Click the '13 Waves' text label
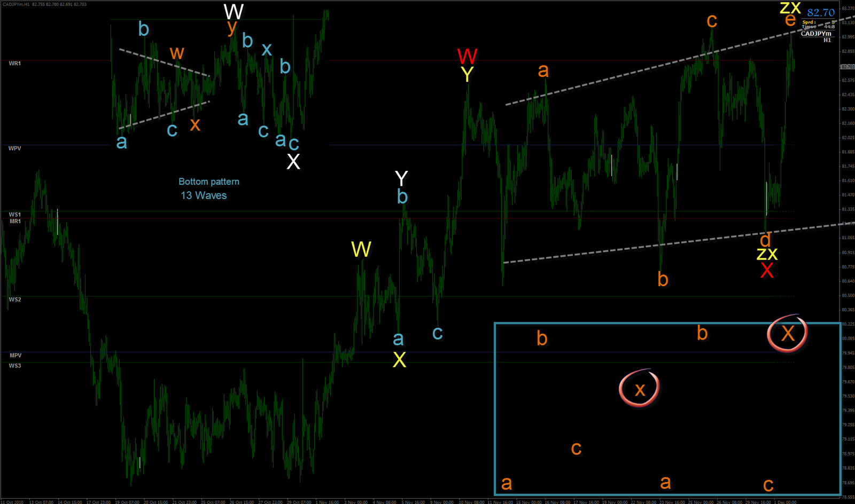This screenshot has height=504, width=855. tap(204, 195)
